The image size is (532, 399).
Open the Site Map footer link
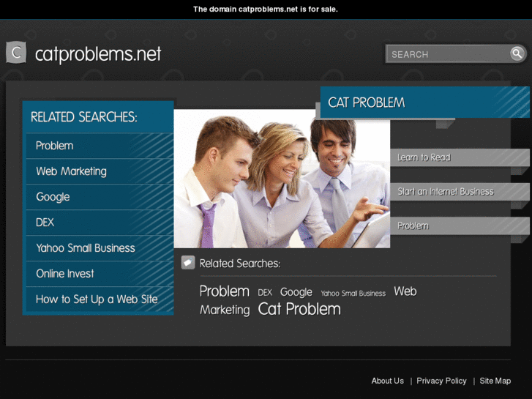(495, 381)
